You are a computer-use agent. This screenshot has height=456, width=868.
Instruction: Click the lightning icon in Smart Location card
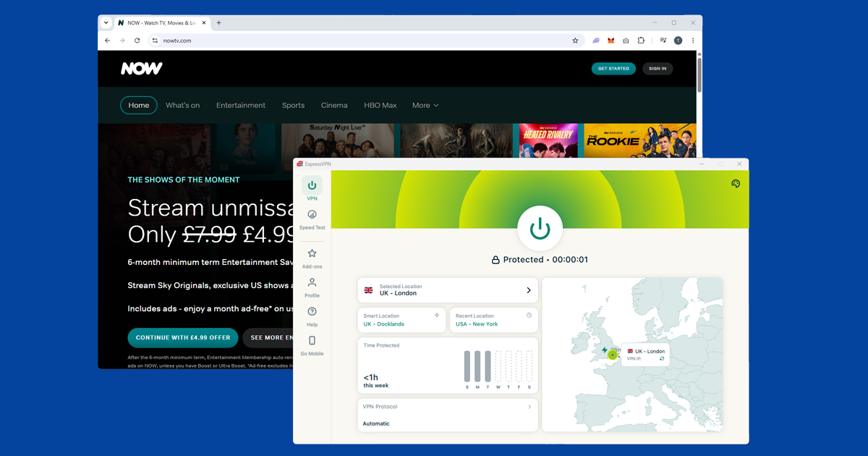pyautogui.click(x=437, y=316)
